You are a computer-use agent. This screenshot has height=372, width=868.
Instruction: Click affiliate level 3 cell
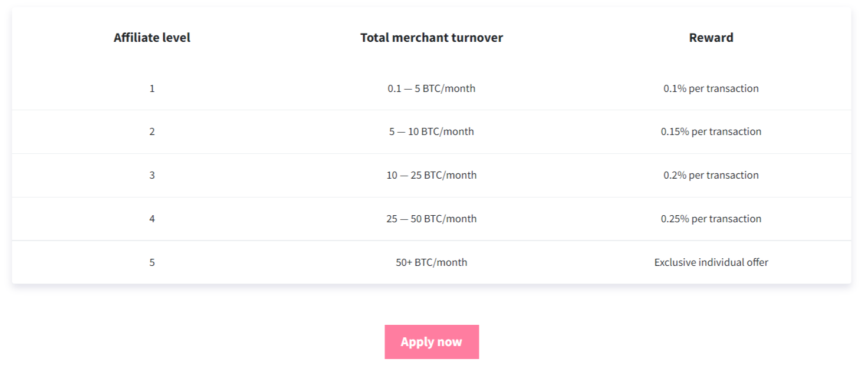(152, 175)
